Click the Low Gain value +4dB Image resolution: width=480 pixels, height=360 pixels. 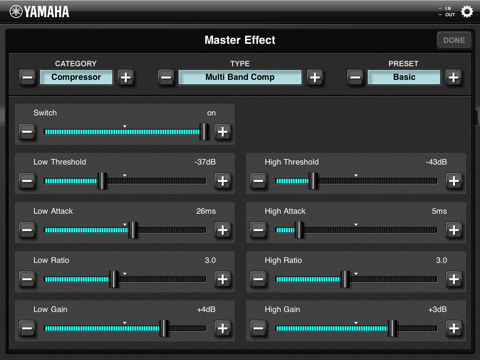click(x=206, y=309)
